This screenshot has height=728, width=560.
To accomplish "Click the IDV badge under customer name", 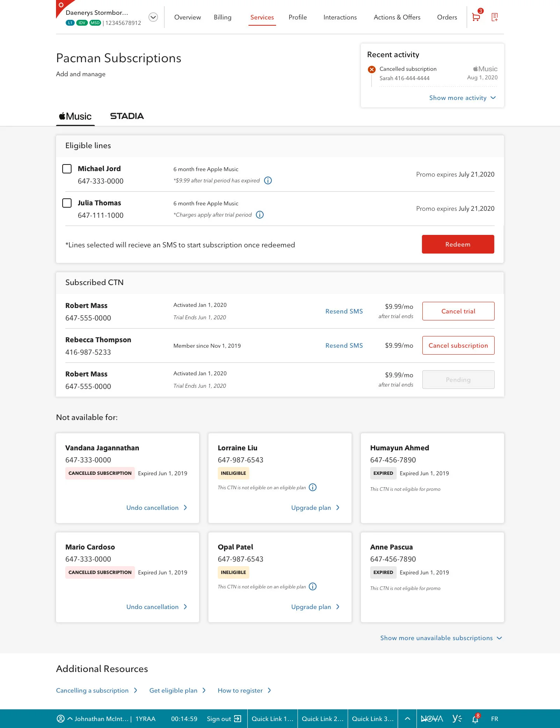I will [x=82, y=23].
